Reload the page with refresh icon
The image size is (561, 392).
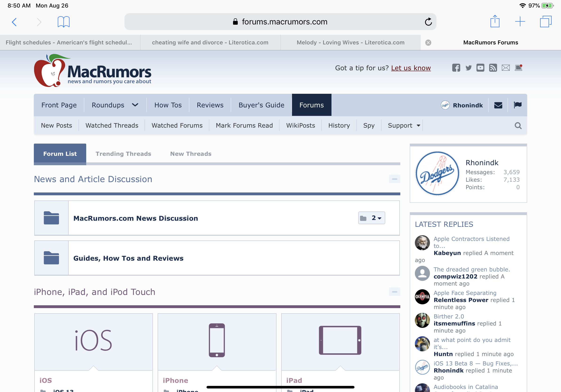[x=428, y=22]
